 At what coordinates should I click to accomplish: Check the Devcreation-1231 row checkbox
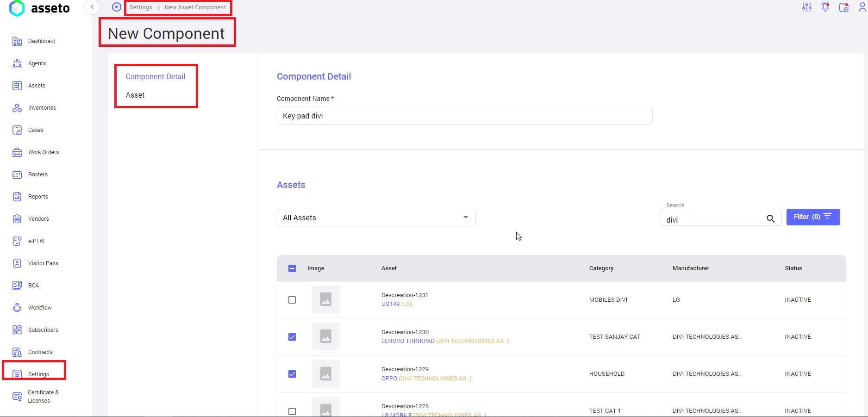click(292, 300)
